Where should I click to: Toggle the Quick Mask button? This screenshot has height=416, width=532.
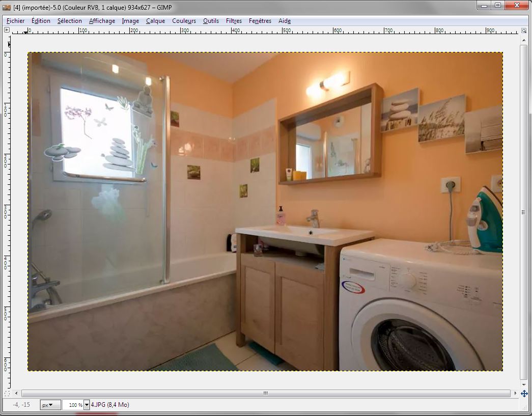(x=7, y=394)
